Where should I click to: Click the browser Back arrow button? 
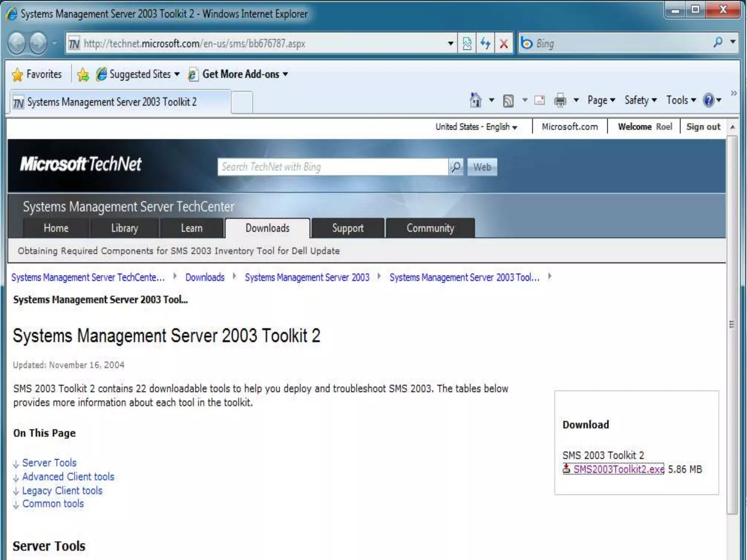[x=17, y=43]
